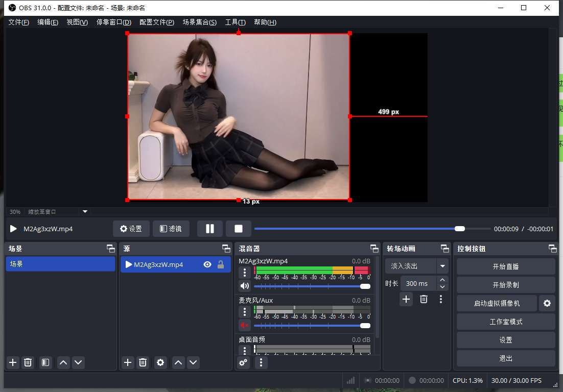Viewport: 563px width, 392px height.
Task: Stop playback of M2Ag3xzW.mp4
Action: pos(238,228)
